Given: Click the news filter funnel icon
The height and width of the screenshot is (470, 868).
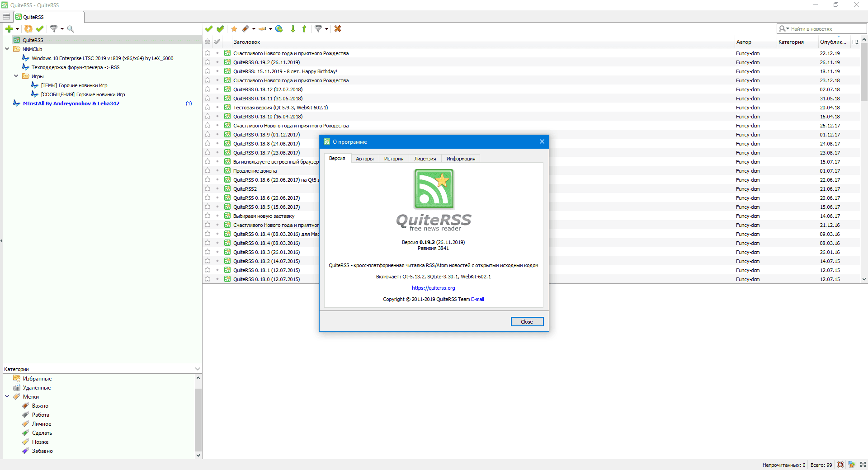Looking at the screenshot, I should [x=318, y=29].
